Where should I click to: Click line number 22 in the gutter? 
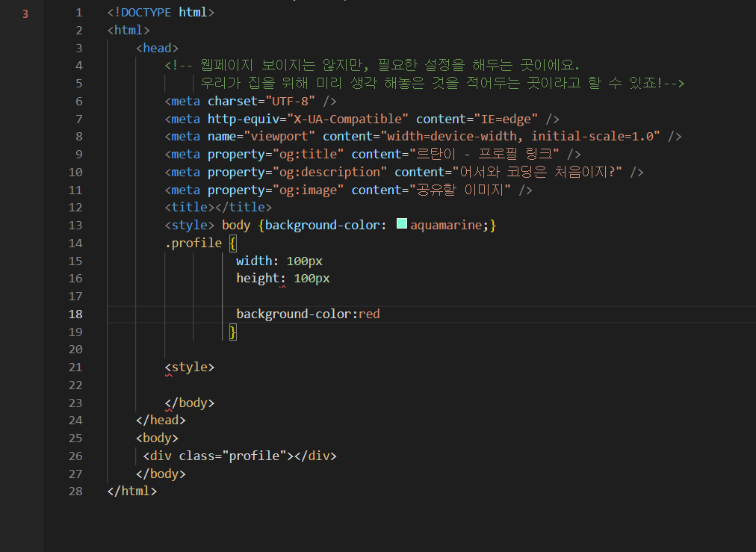coord(75,385)
